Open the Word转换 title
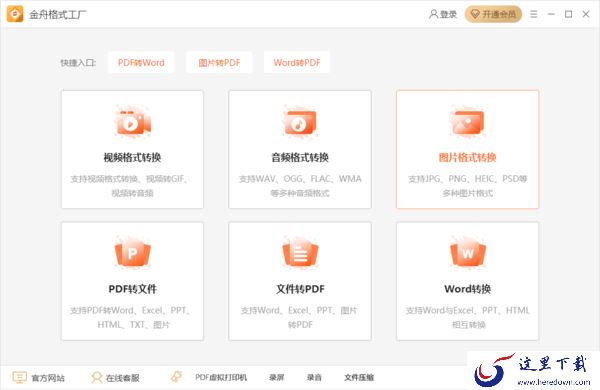The image size is (600, 390). click(x=467, y=289)
